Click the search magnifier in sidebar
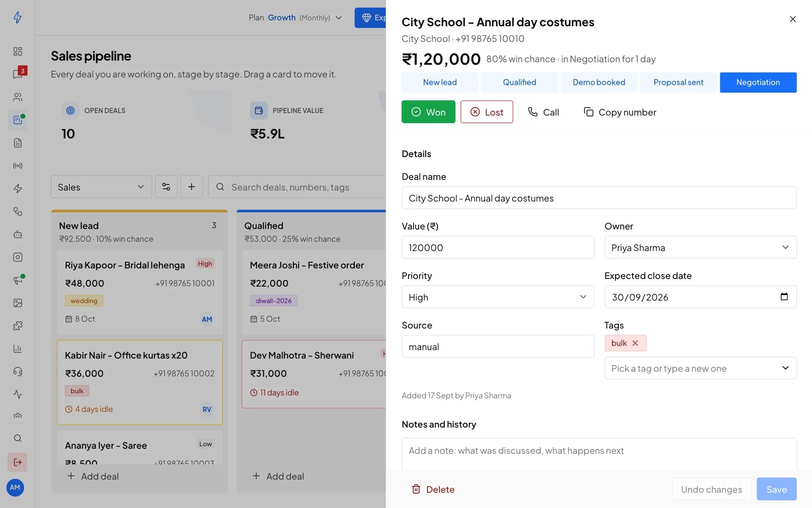This screenshot has width=812, height=508. (17, 438)
